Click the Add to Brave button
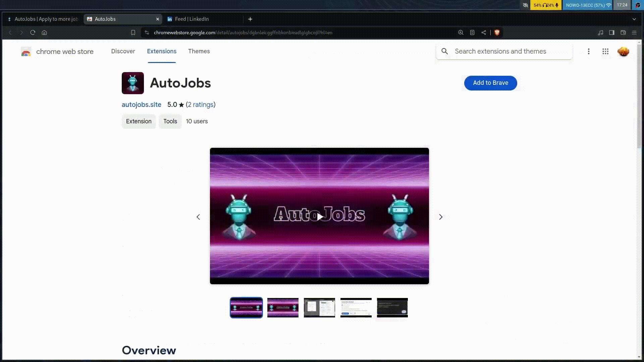644x362 pixels. 490,83
